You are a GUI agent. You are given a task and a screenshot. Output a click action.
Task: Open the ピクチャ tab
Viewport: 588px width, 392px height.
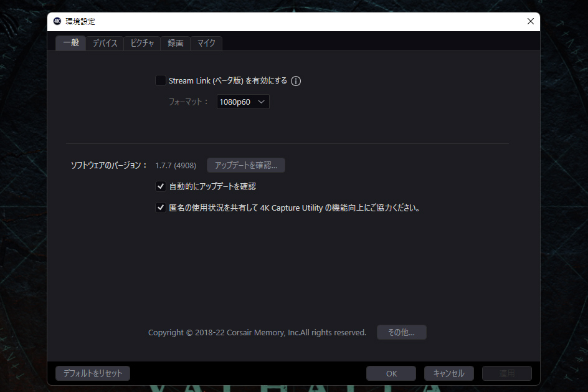[142, 43]
